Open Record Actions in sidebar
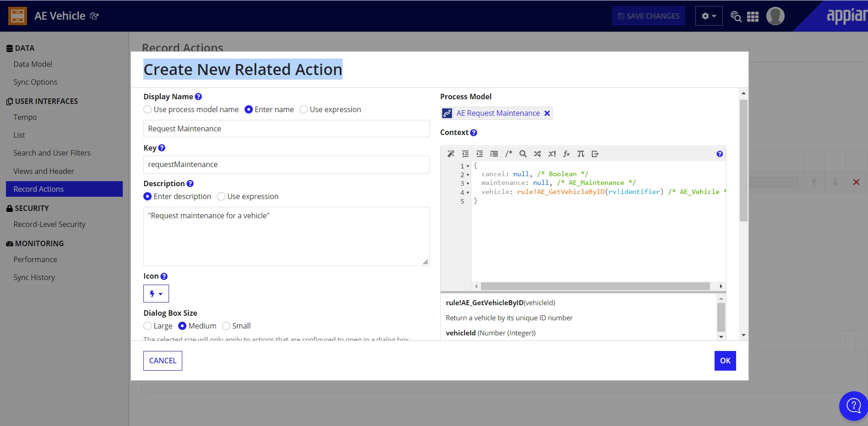 (x=64, y=189)
